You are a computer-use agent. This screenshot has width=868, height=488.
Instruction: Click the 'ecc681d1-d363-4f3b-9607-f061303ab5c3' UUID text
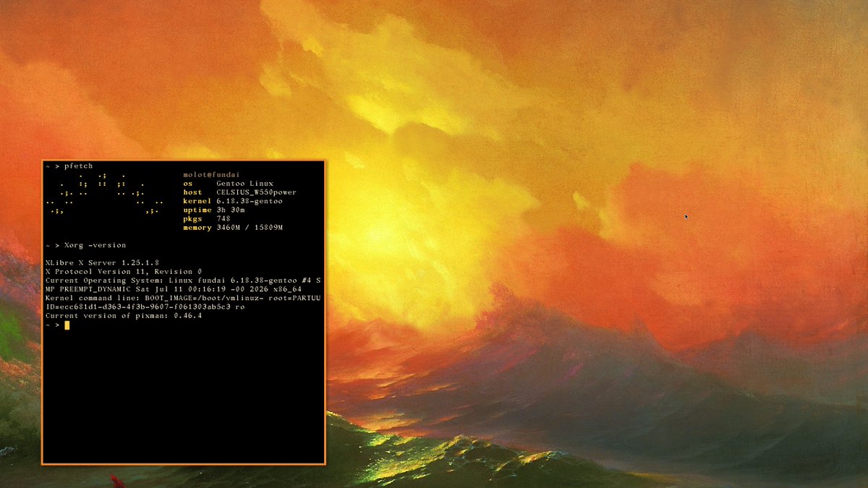[x=145, y=307]
